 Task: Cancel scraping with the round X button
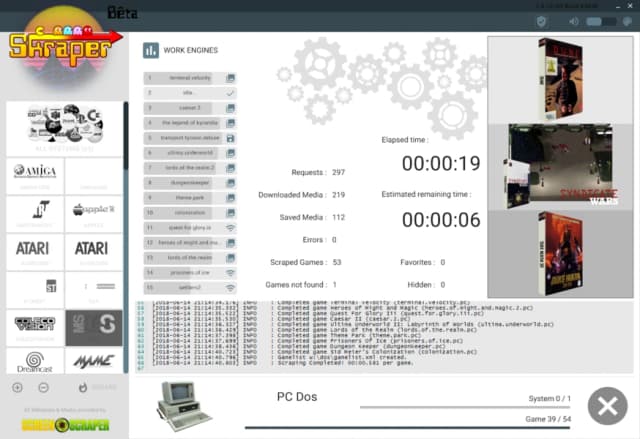click(x=607, y=406)
